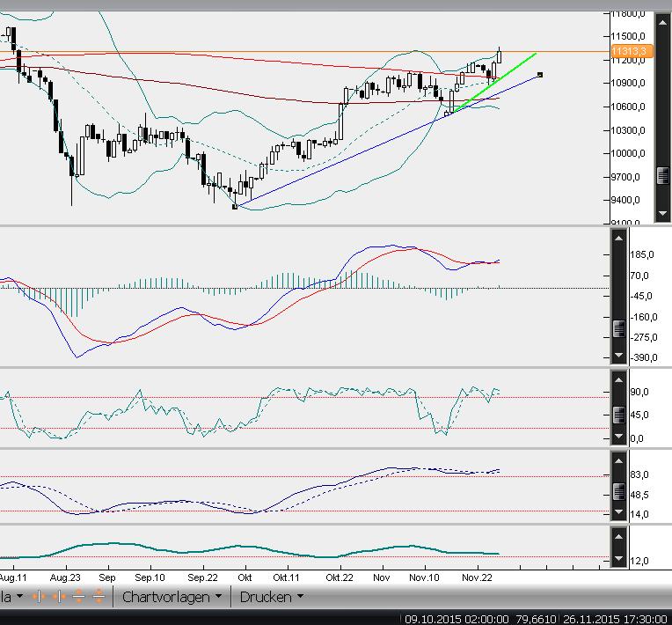Viewport: 672px width, 625px height.
Task: Click the first orange horizontal-compress icon in the toolbar
Action: [x=38, y=597]
